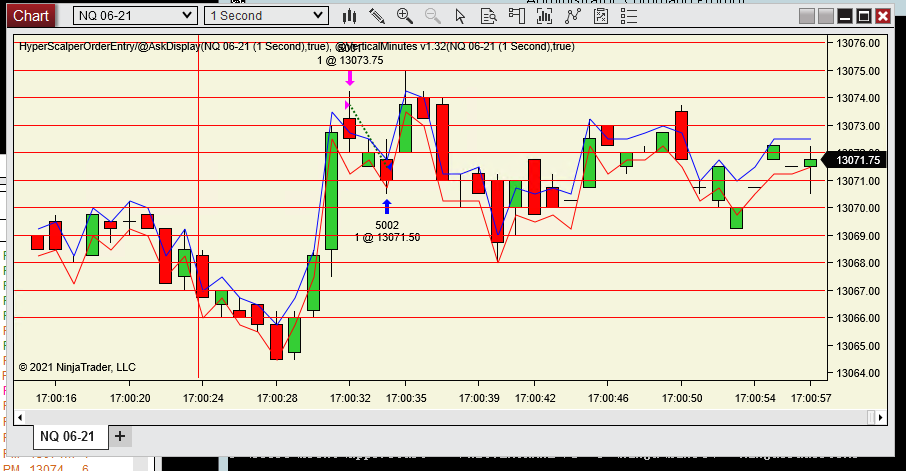Click the 17:00:39 time axis label
This screenshot has height=471, width=906.
(479, 398)
